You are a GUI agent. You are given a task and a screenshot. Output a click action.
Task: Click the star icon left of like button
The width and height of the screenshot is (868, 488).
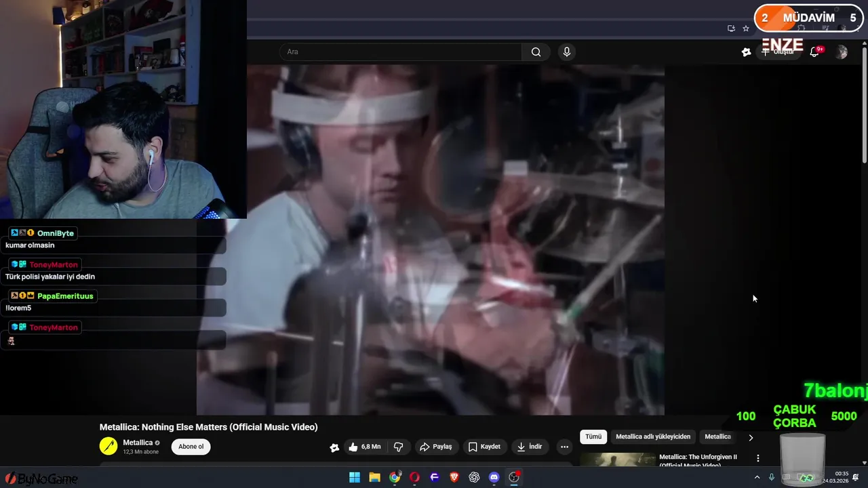(x=334, y=447)
